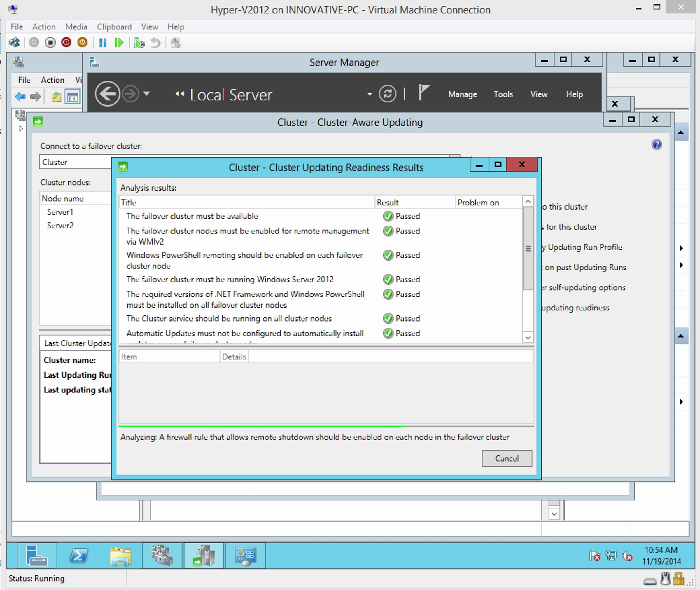The width and height of the screenshot is (700, 590).
Task: Open the Tools menu in Server Manager
Action: (x=503, y=94)
